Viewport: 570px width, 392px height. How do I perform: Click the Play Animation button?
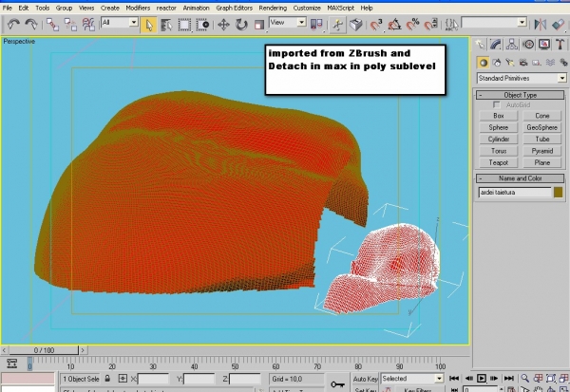click(x=481, y=378)
